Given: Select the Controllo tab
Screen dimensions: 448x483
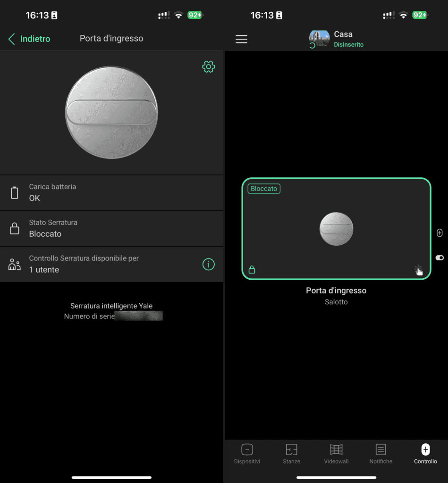Looking at the screenshot, I should tap(425, 454).
